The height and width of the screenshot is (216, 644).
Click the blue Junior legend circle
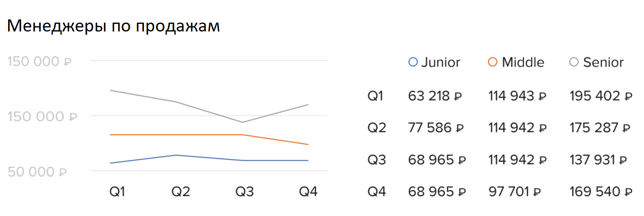(413, 62)
